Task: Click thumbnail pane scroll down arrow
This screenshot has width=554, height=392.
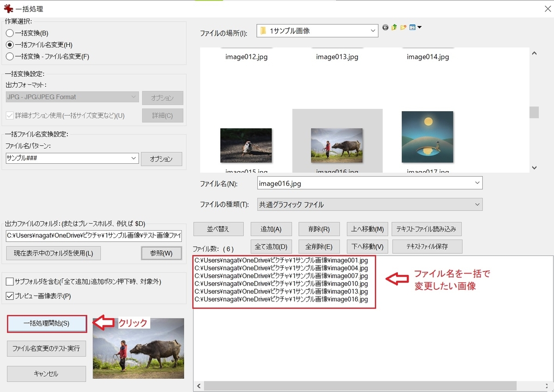Action: (534, 168)
